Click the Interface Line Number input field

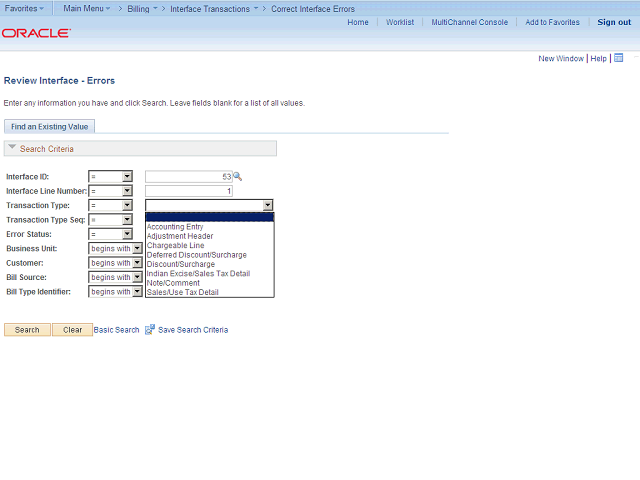click(x=189, y=191)
